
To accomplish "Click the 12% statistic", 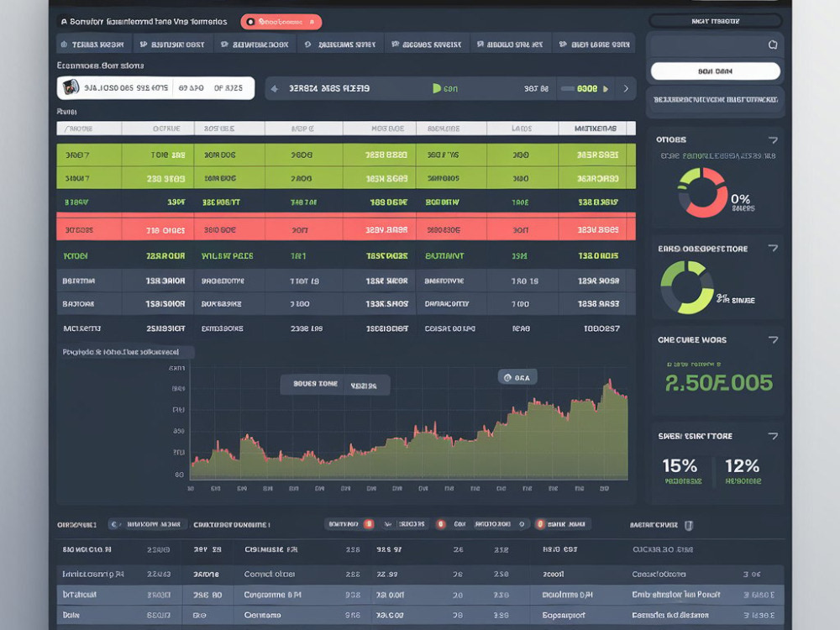I will (742, 465).
